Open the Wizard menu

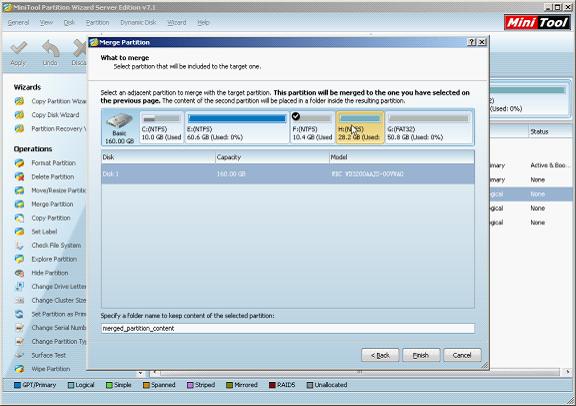(177, 22)
